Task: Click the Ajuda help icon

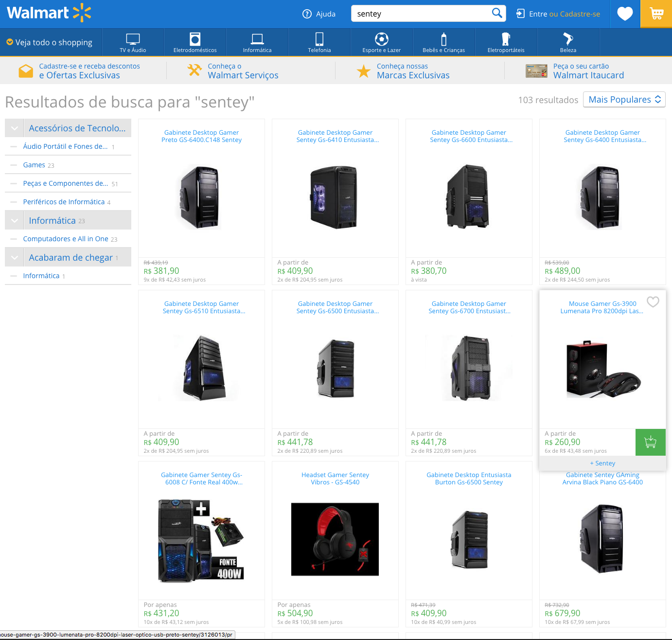Action: tap(307, 14)
